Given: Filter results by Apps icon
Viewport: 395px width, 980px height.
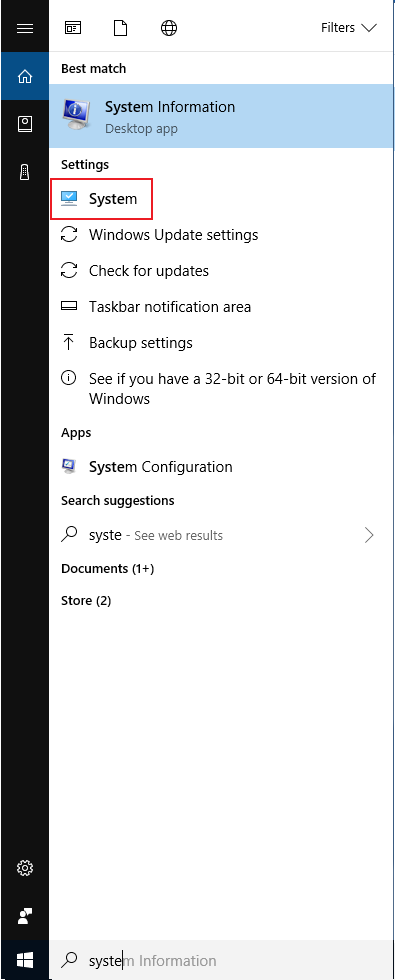Looking at the screenshot, I should [72, 28].
